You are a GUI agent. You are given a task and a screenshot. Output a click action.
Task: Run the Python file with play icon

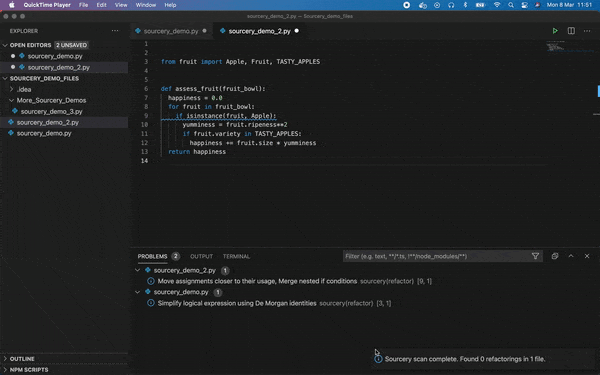(555, 31)
